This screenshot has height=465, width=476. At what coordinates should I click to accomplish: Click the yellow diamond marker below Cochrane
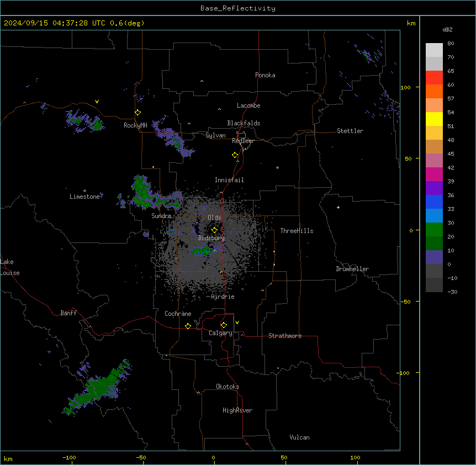click(x=188, y=326)
